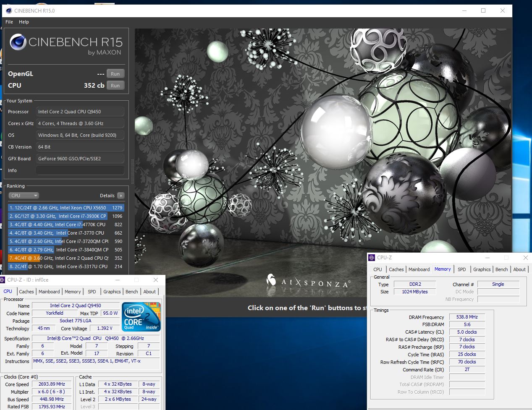Viewport: 532px width, 410px height.
Task: Select ranking row Intel Core i7-3930K
Action: click(66, 216)
